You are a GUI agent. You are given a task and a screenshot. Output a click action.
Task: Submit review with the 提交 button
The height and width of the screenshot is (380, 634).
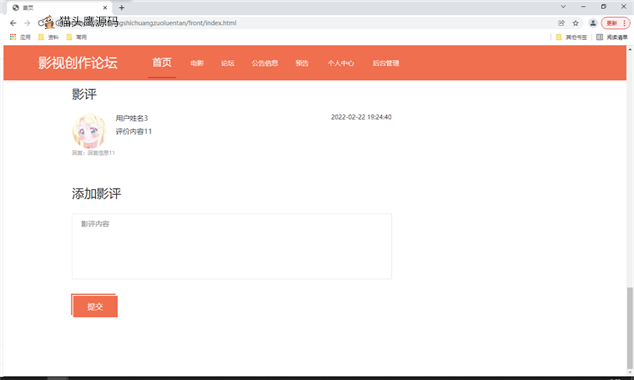(x=95, y=306)
